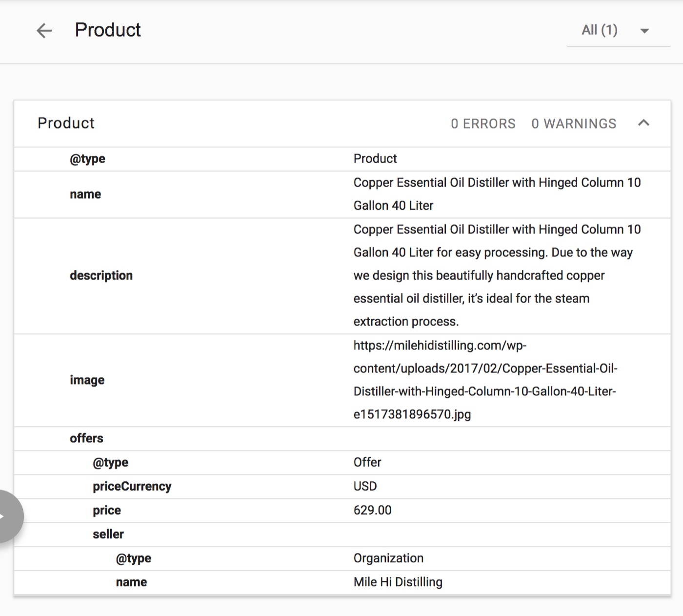This screenshot has height=616, width=683.
Task: Click the "description" property label
Action: click(101, 275)
